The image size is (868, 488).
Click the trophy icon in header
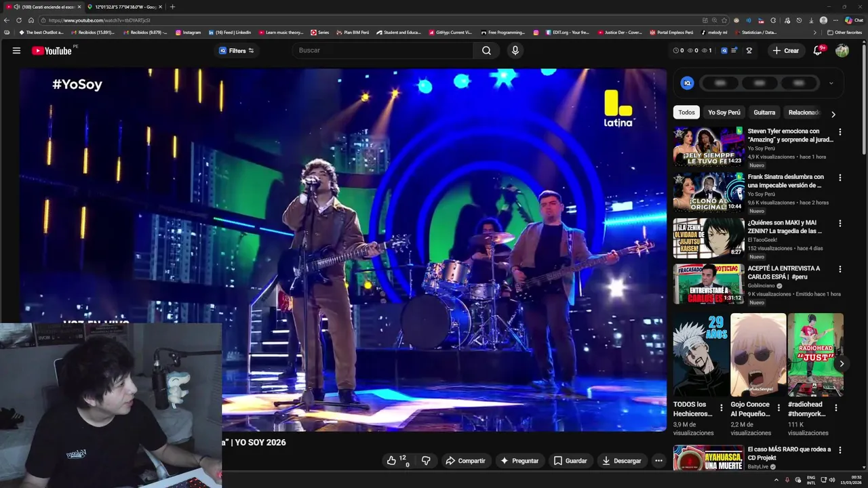click(x=749, y=50)
